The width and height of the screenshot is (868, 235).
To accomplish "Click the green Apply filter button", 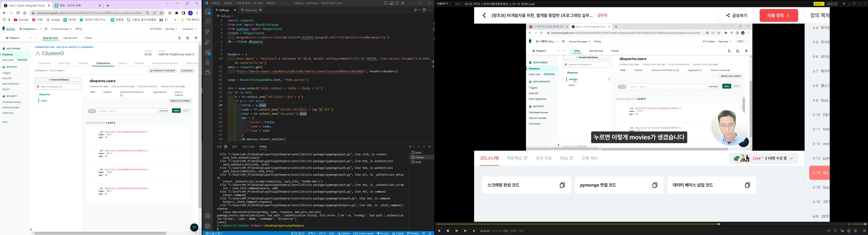I will tap(176, 111).
